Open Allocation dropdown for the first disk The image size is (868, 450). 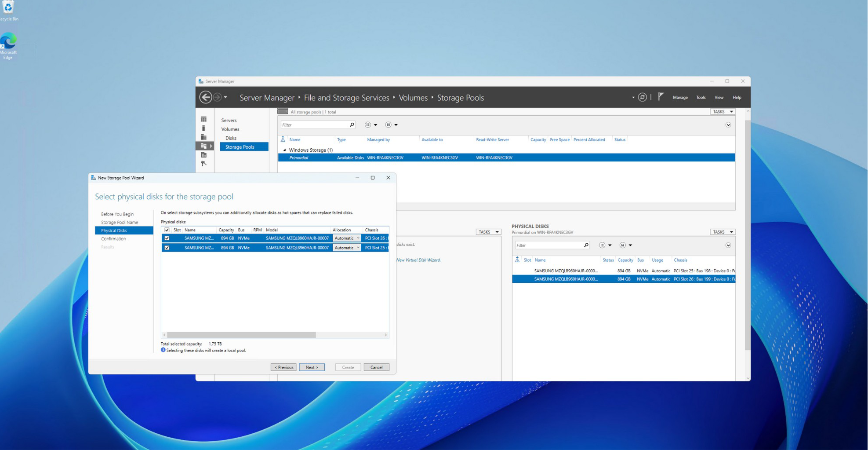point(347,238)
